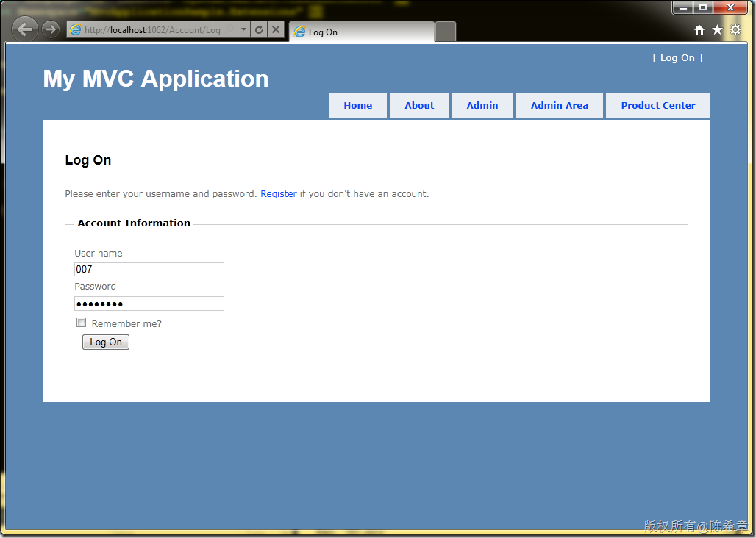
Task: Open Favorites star icon
Action: (717, 30)
